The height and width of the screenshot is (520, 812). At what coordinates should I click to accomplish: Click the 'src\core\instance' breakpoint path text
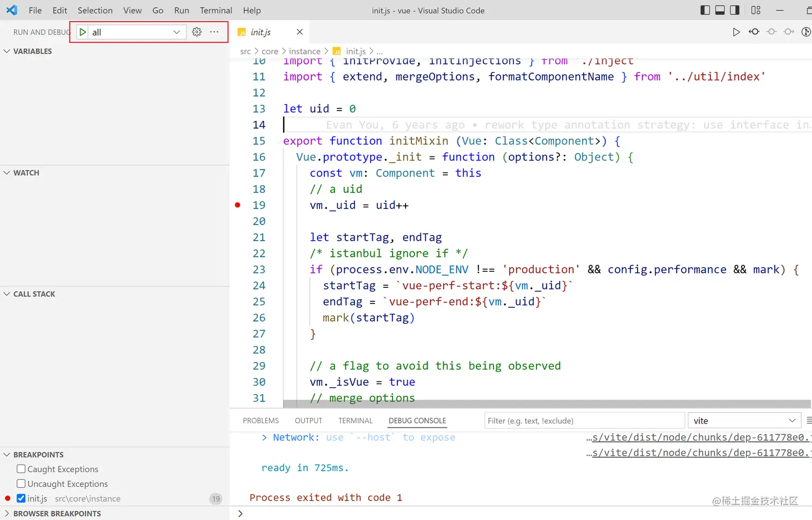88,499
